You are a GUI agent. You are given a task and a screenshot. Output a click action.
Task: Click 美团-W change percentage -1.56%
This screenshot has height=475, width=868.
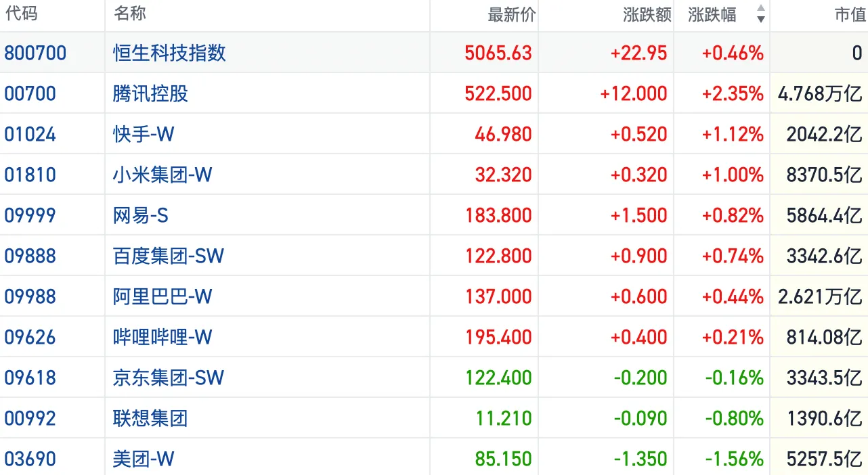pos(734,459)
